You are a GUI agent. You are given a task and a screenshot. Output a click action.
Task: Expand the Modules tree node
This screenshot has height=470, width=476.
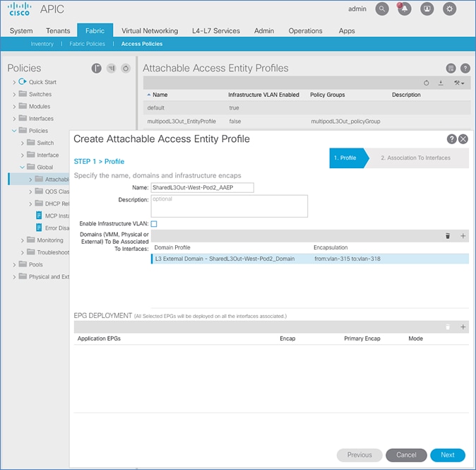pyautogui.click(x=14, y=106)
